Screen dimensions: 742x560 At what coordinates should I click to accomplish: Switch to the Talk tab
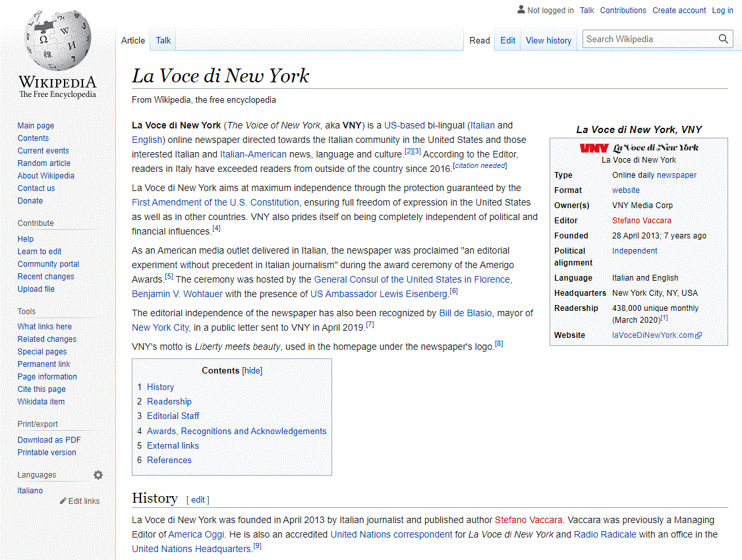[163, 41]
